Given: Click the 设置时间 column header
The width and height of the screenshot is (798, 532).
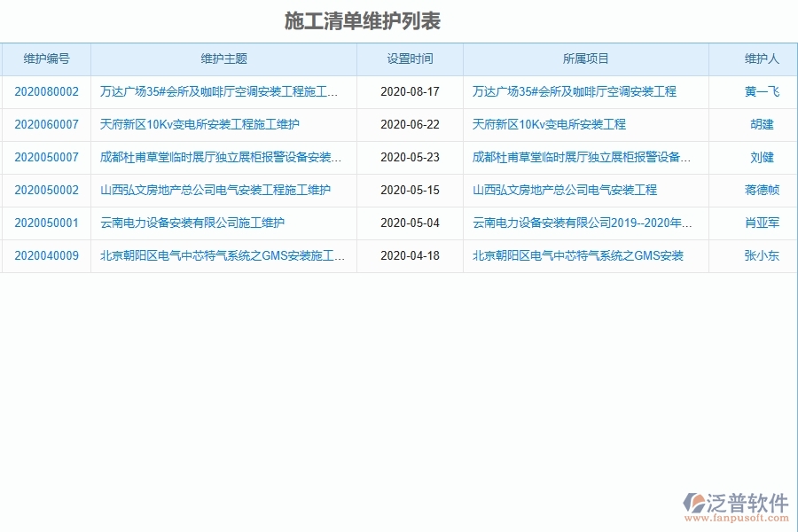Looking at the screenshot, I should [x=409, y=59].
